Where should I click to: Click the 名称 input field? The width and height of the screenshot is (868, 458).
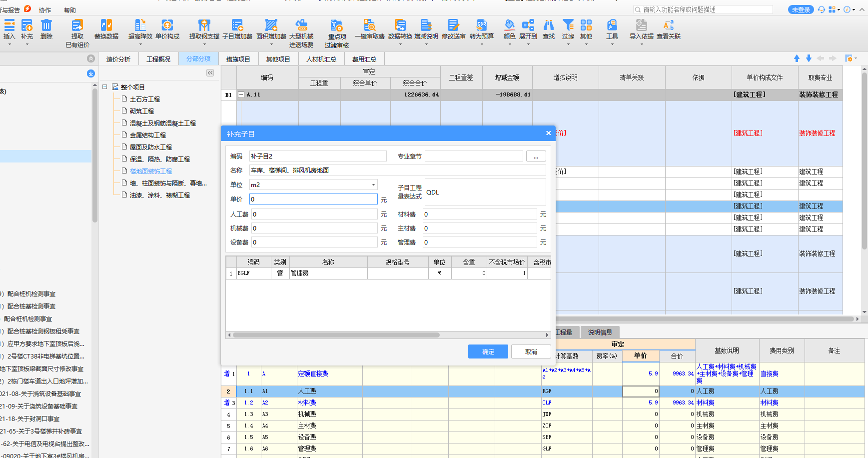click(398, 170)
